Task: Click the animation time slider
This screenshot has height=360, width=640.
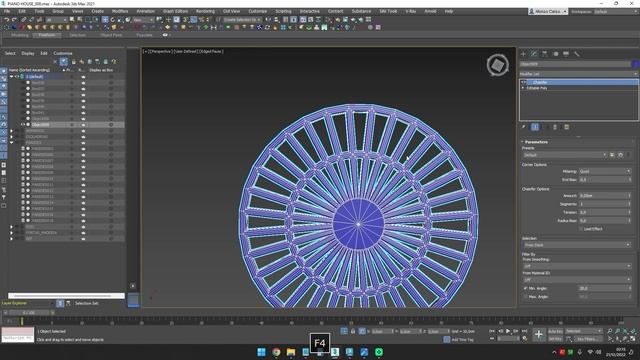Action: coord(29,313)
